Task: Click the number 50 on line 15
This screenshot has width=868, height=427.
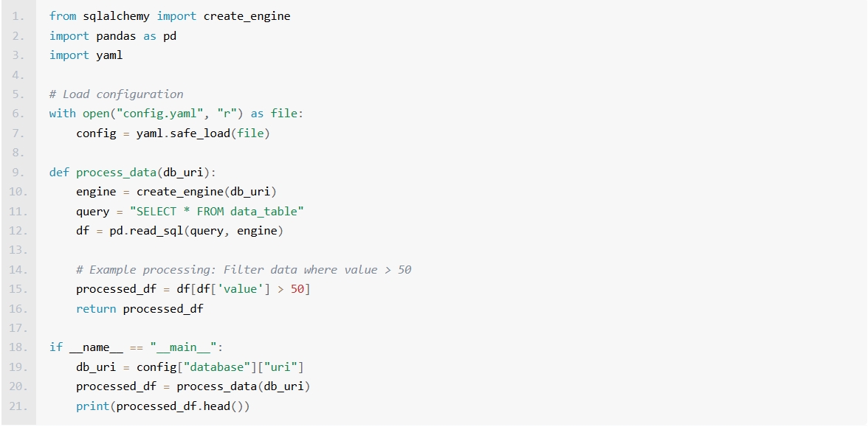Action: point(297,289)
